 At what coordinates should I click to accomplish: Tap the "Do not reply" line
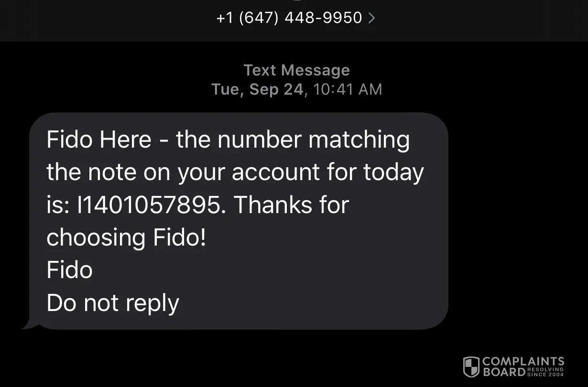click(x=113, y=303)
